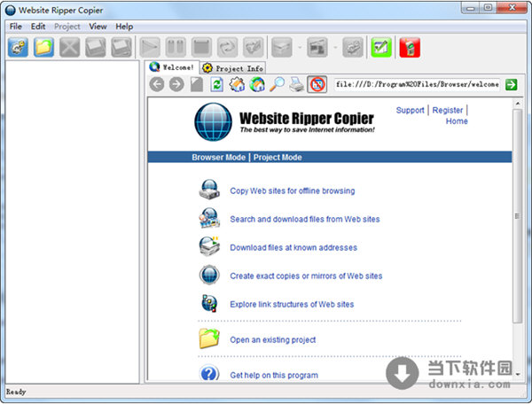Reload page with green refresh icon
Viewport: 532px width, 404px height.
217,84
